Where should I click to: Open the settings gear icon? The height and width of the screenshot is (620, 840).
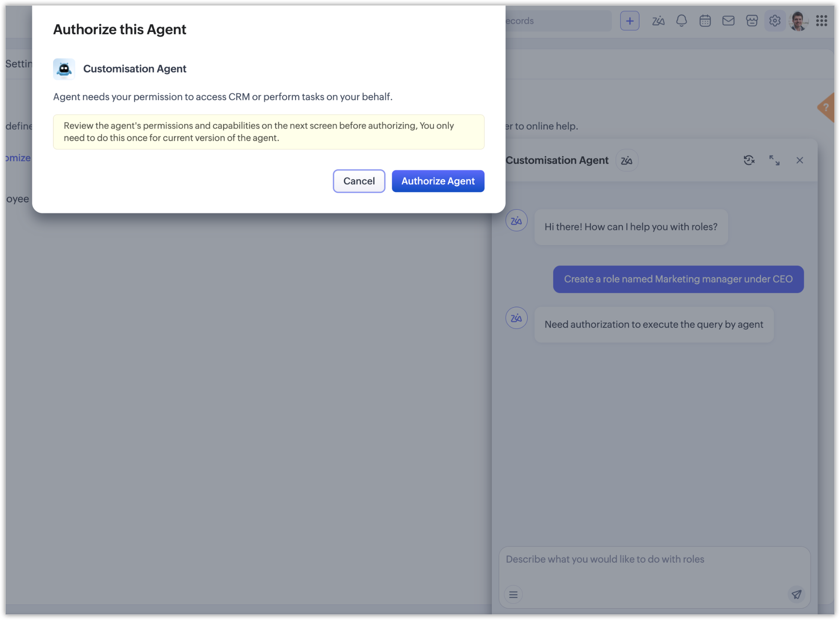click(x=775, y=20)
